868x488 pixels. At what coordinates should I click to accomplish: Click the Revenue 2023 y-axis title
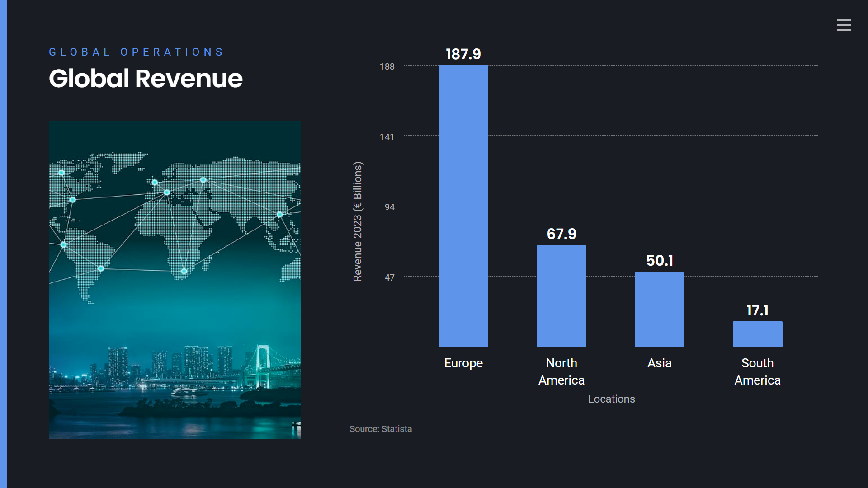358,221
